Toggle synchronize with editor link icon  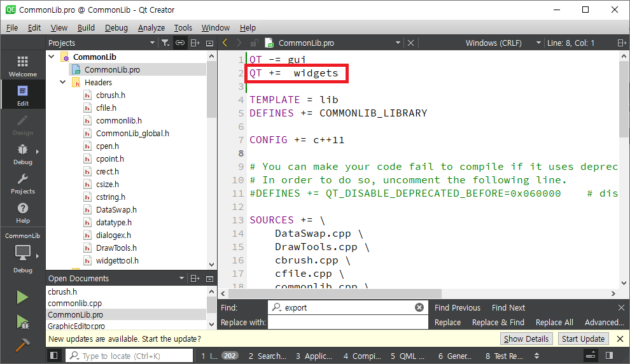click(180, 43)
